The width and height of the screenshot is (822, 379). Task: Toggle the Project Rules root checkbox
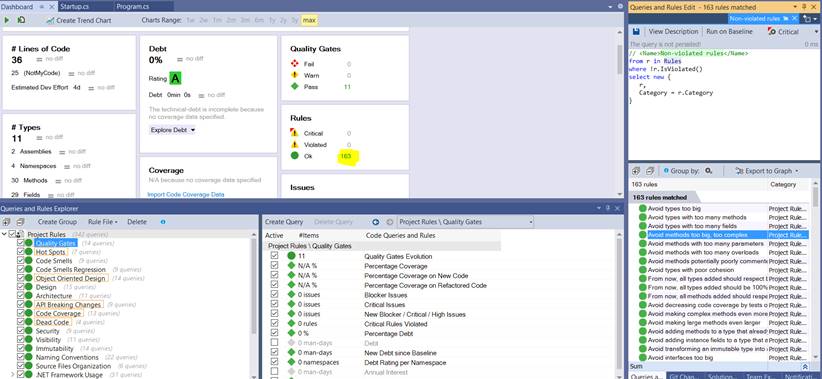click(x=12, y=234)
